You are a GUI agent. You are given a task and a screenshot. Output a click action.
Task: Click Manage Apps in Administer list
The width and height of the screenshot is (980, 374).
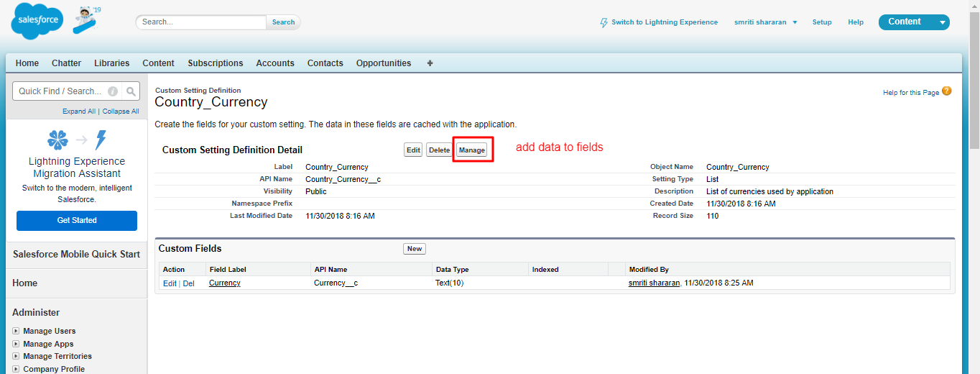(x=48, y=344)
